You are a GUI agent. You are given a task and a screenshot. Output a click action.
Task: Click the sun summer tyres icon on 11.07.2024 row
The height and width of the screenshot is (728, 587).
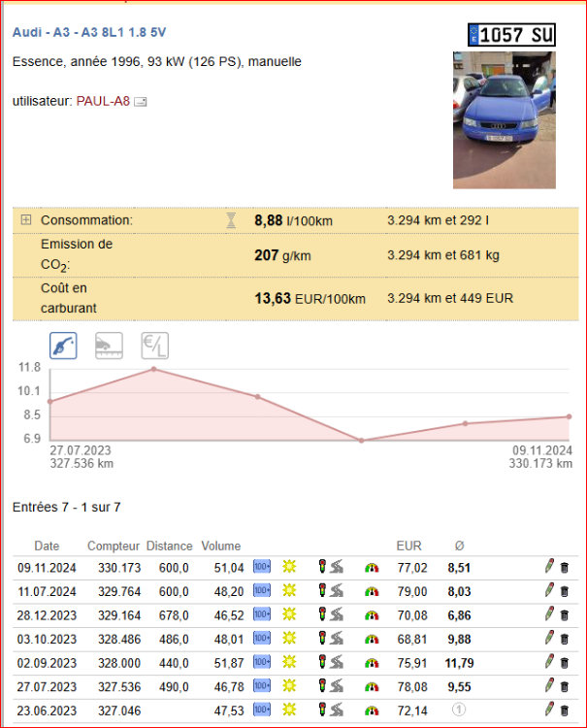(x=289, y=590)
